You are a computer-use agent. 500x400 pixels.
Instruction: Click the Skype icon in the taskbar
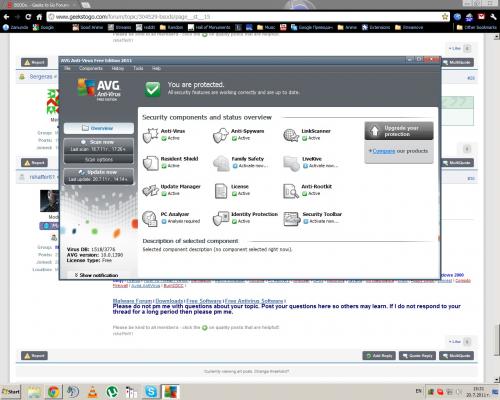[151, 392]
